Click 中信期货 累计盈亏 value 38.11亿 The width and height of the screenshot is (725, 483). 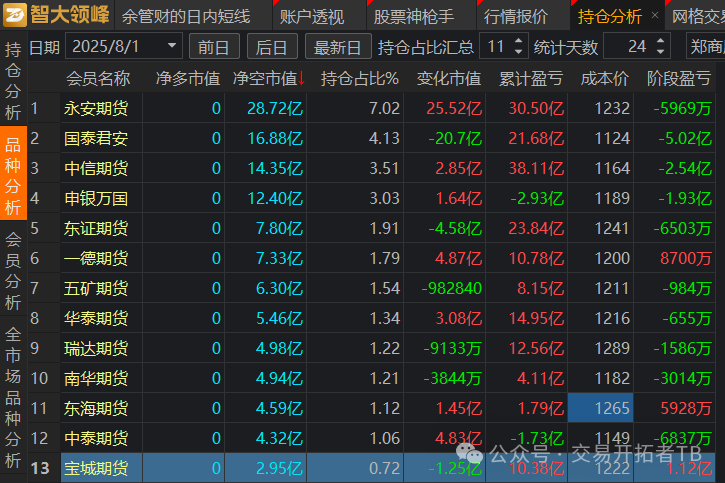(x=536, y=169)
